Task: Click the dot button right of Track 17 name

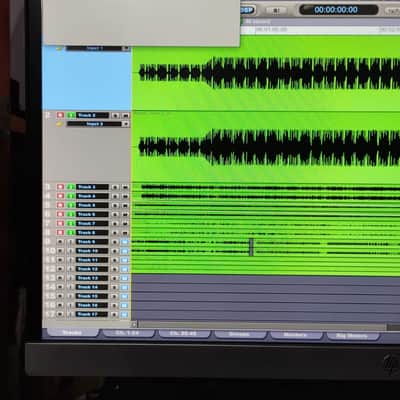Action: click(115, 314)
